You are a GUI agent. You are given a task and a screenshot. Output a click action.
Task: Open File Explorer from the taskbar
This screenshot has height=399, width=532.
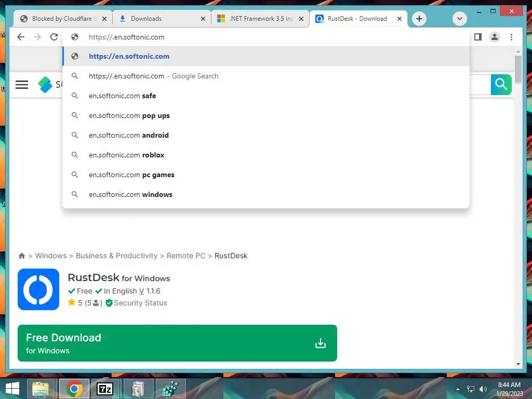click(x=41, y=389)
